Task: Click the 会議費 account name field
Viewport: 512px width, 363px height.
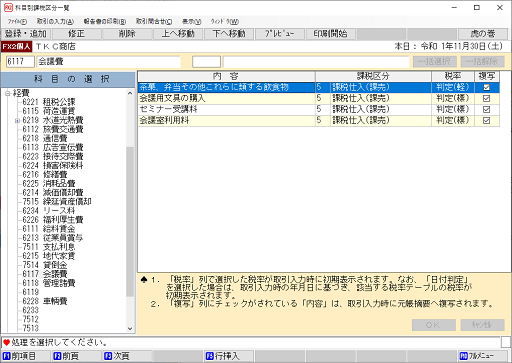Action: click(109, 62)
